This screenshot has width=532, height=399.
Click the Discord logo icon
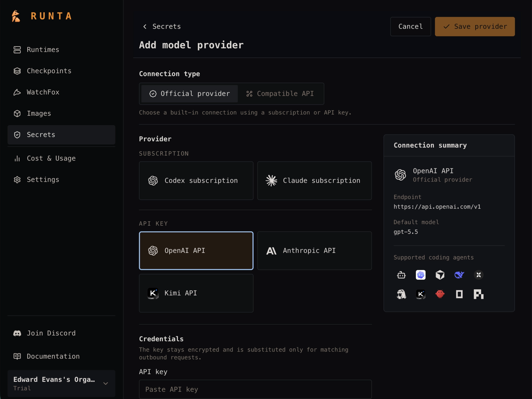point(17,333)
